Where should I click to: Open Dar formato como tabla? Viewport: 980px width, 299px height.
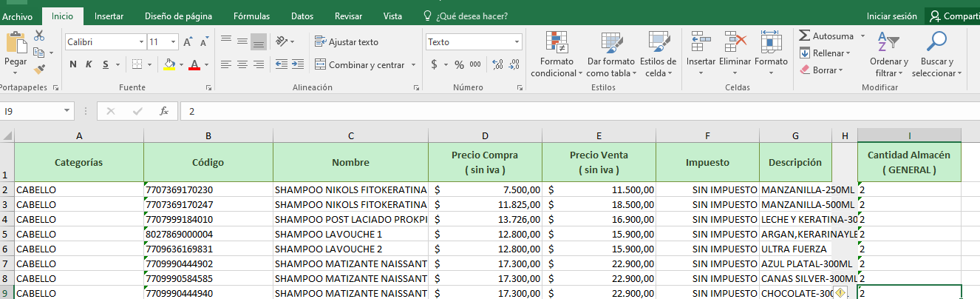[610, 54]
